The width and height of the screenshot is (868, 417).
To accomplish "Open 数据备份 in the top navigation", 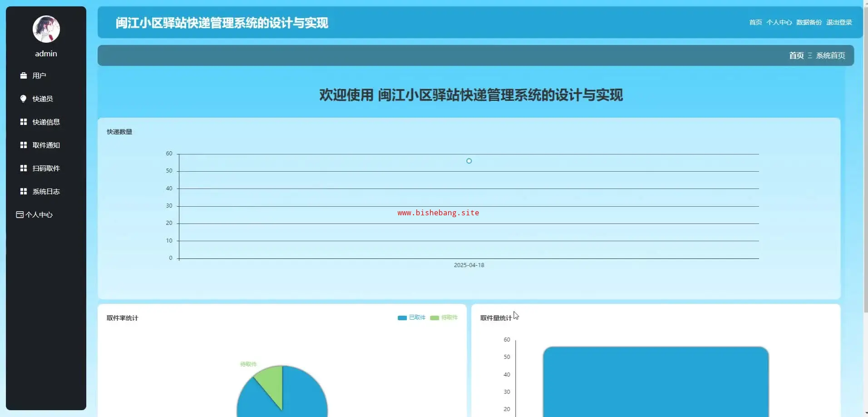I will [809, 22].
